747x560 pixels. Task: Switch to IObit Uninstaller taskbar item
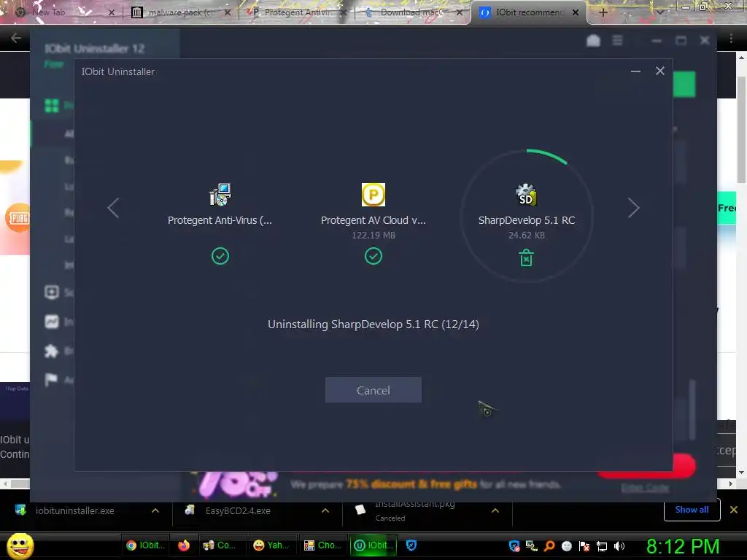373,545
